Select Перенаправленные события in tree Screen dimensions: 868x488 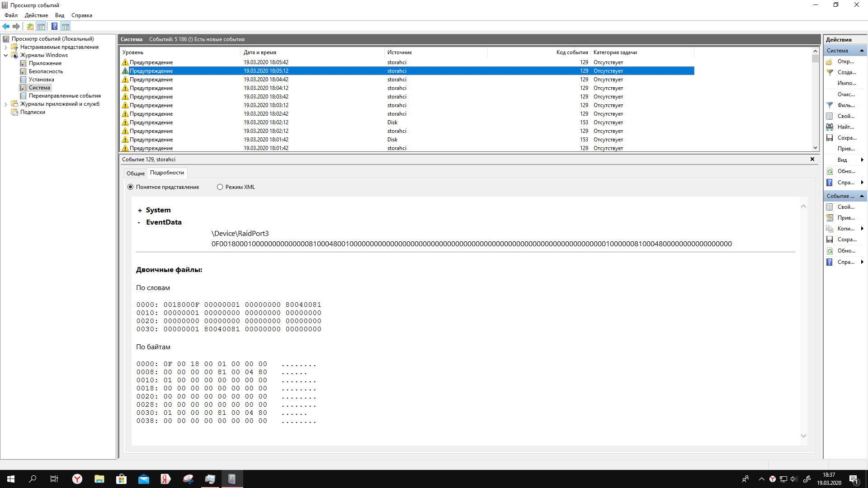tap(65, 96)
